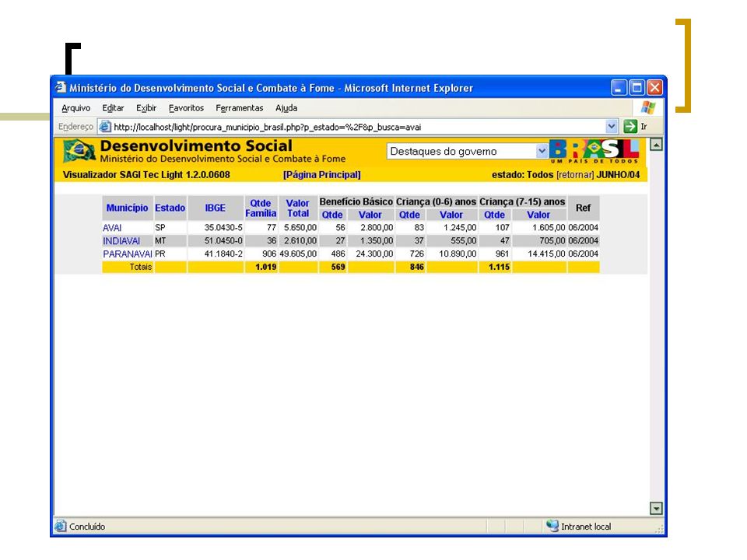Click the Ref column header
This screenshot has width=747, height=560.
coord(583,208)
